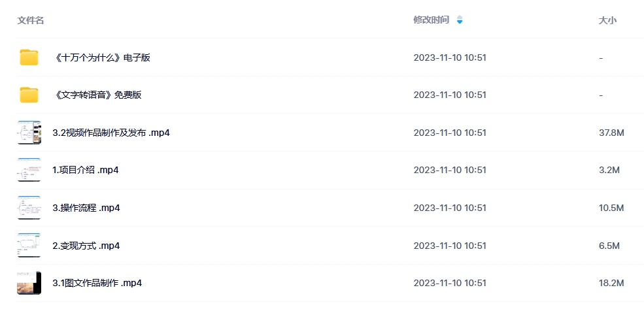Select the 3.操作流程 video thumbnail
The height and width of the screenshot is (324, 644).
pos(29,208)
